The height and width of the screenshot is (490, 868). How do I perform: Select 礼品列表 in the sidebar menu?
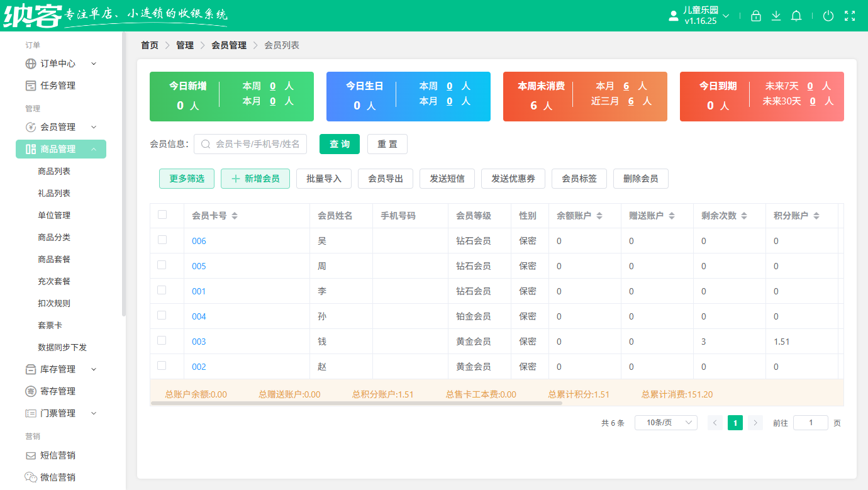pos(54,192)
